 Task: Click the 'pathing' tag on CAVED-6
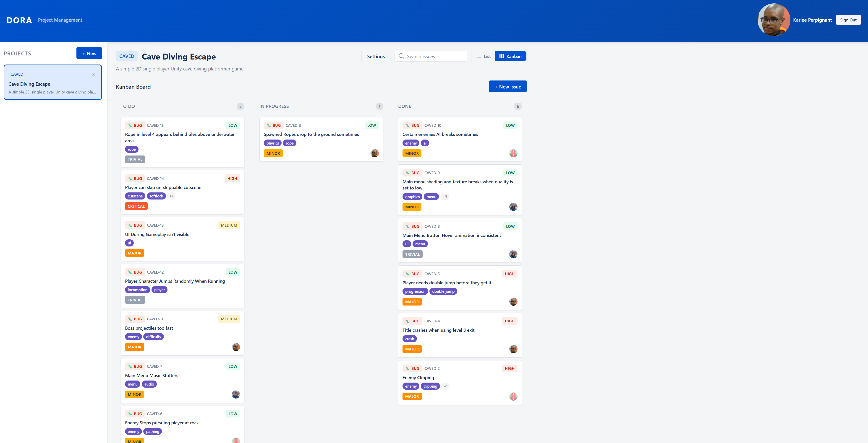153,432
